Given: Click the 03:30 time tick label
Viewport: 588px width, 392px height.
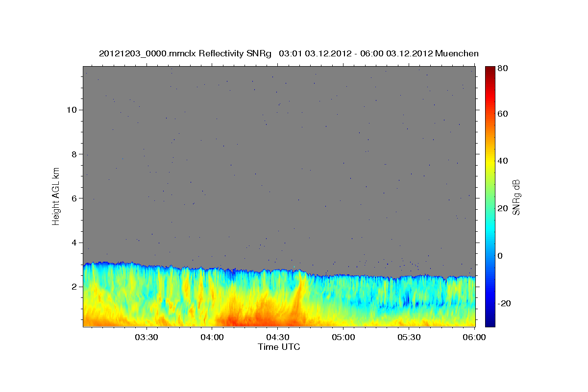Looking at the screenshot, I should 147,337.
